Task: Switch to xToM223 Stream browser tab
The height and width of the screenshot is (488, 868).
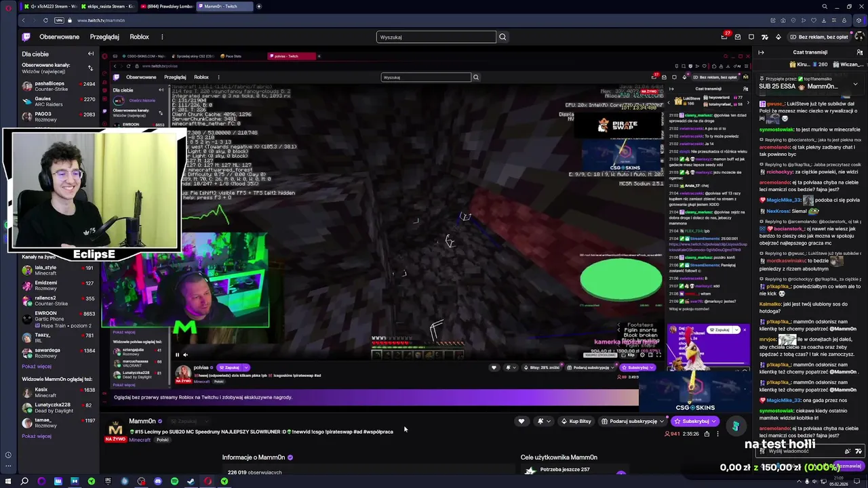Action: 51,6
